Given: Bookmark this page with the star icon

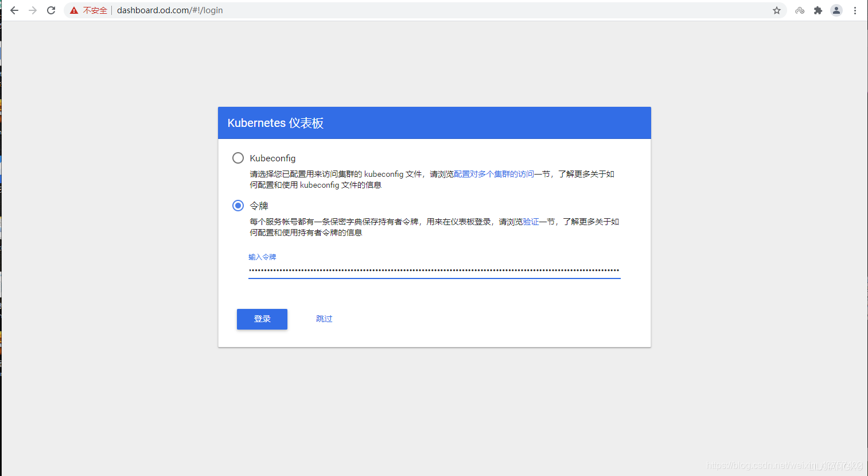Looking at the screenshot, I should [777, 10].
